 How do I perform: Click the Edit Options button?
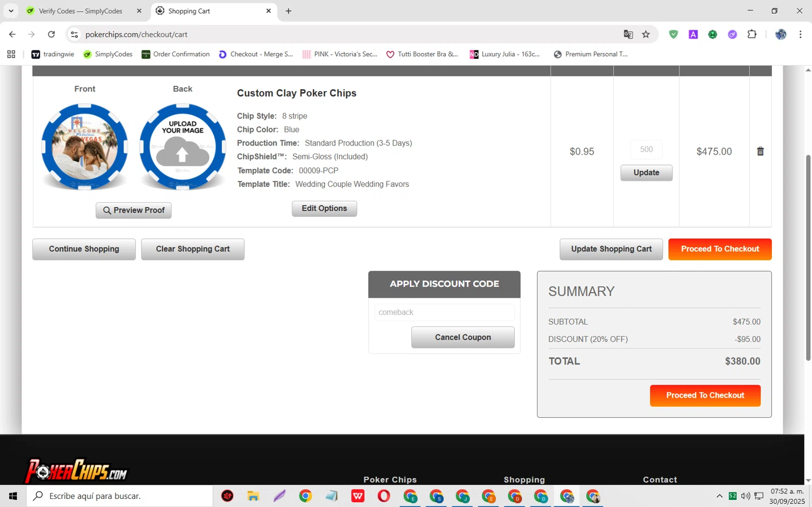(x=324, y=209)
